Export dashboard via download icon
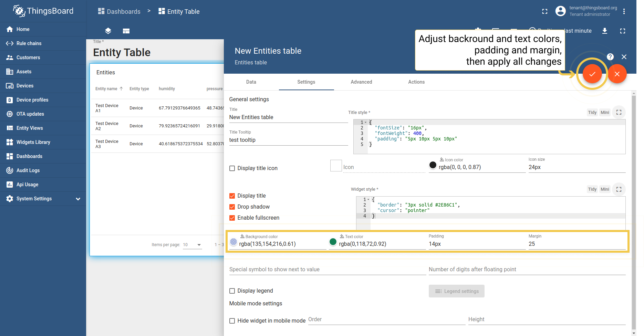Screen dimensions: 644x336 point(605,31)
